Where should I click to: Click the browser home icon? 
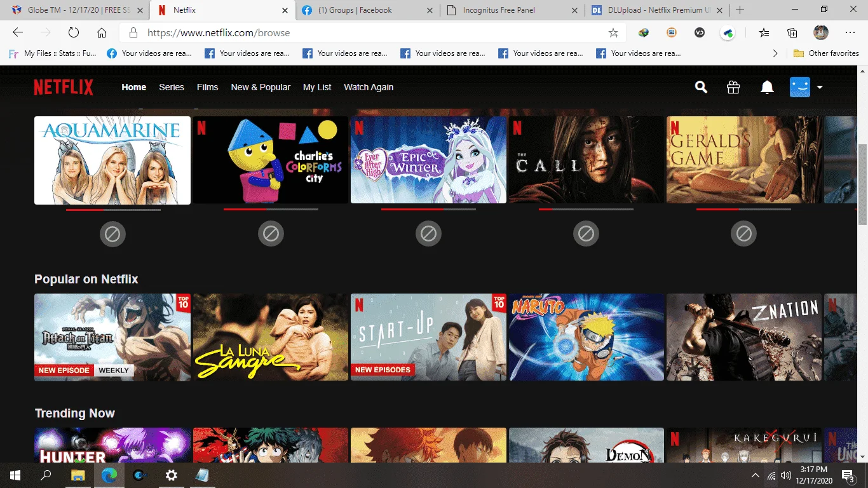[x=102, y=33]
